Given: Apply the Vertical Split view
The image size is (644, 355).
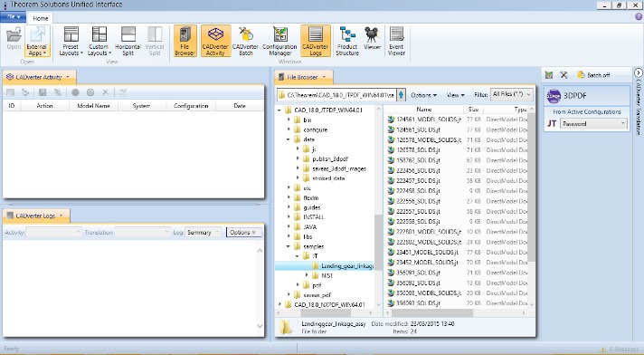Looking at the screenshot, I should tap(155, 41).
